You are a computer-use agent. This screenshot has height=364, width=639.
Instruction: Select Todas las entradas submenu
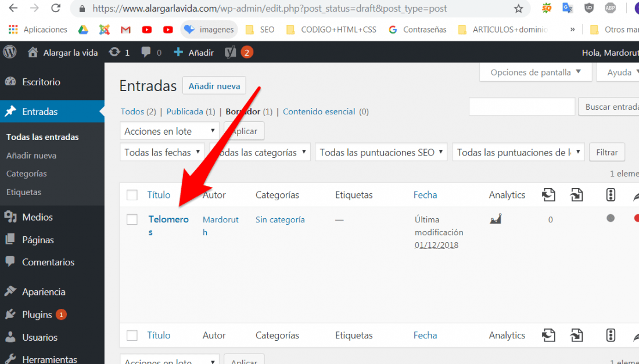[42, 137]
